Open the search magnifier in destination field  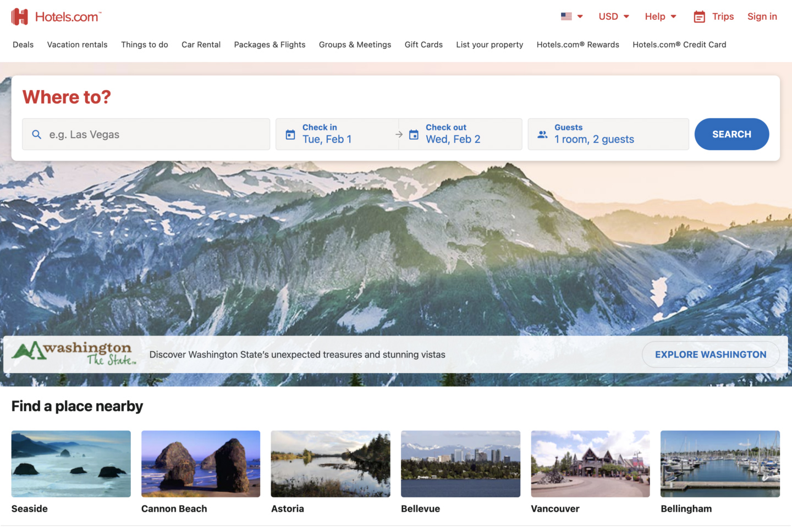[x=37, y=134]
